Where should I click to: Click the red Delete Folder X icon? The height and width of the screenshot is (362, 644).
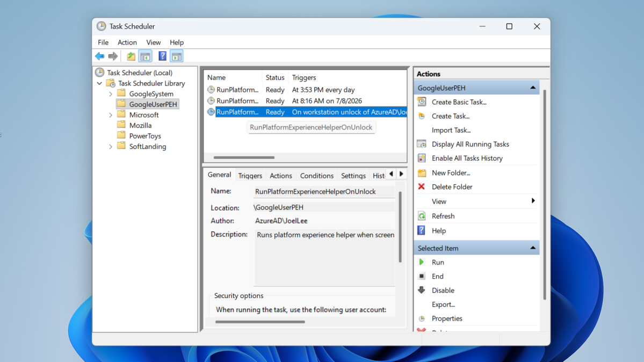tap(422, 187)
